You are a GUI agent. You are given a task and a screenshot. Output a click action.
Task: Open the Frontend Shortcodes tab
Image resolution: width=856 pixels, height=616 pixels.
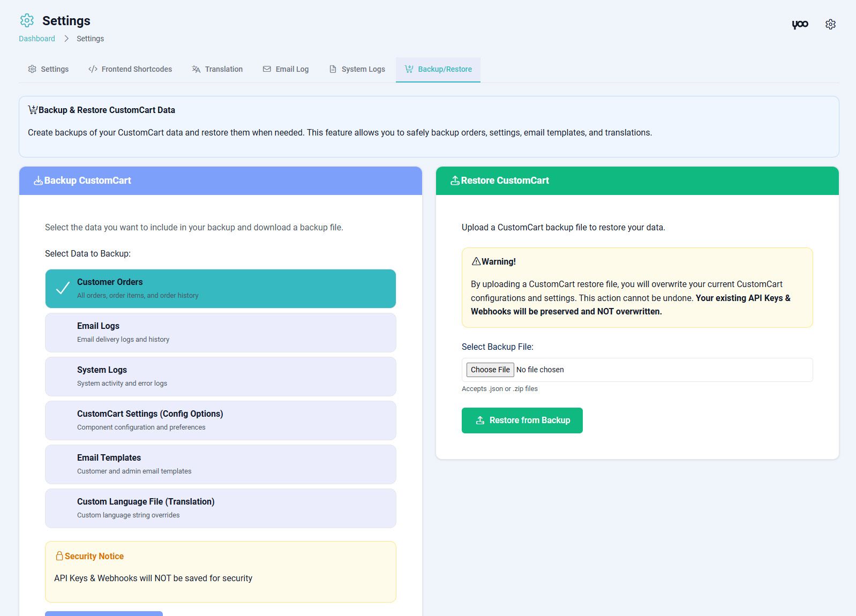tap(130, 69)
